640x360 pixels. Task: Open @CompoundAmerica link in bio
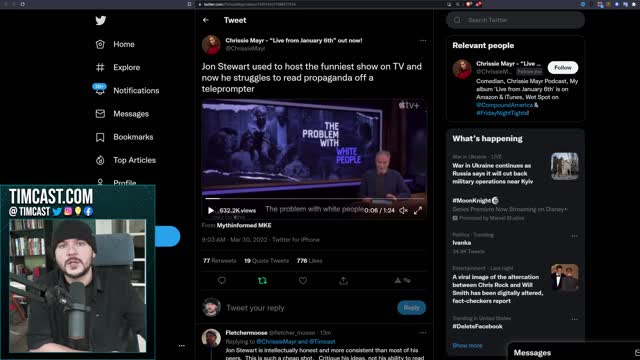[x=504, y=105]
